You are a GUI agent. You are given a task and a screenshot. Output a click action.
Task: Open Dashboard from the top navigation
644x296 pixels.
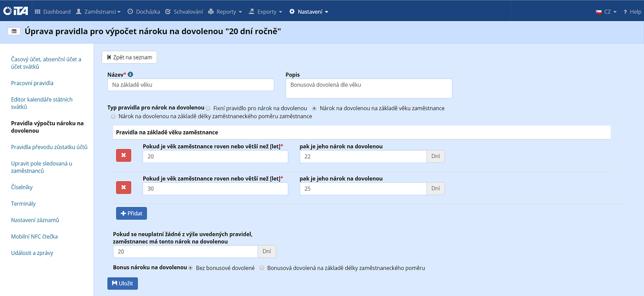click(53, 11)
